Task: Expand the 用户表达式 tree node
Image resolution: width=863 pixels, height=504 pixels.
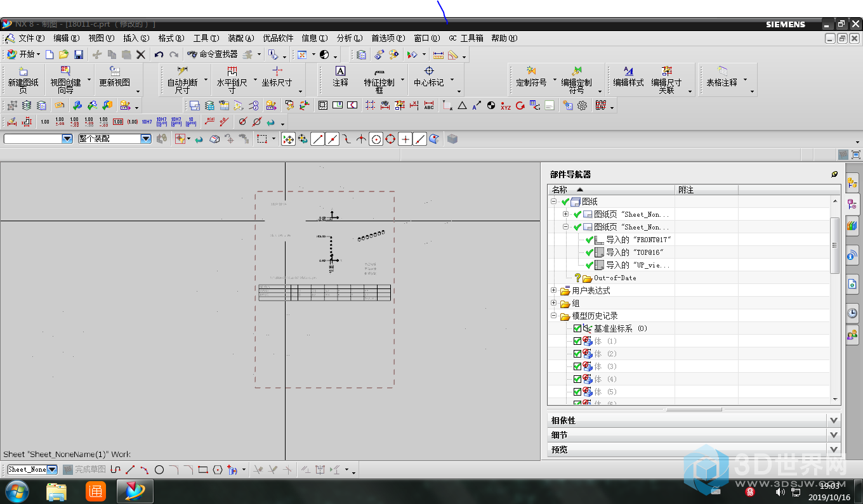Action: tap(554, 290)
